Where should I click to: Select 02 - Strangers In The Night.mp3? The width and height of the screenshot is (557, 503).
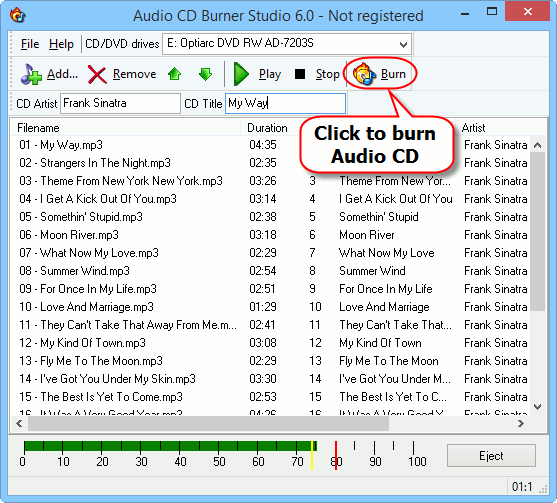[x=95, y=163]
